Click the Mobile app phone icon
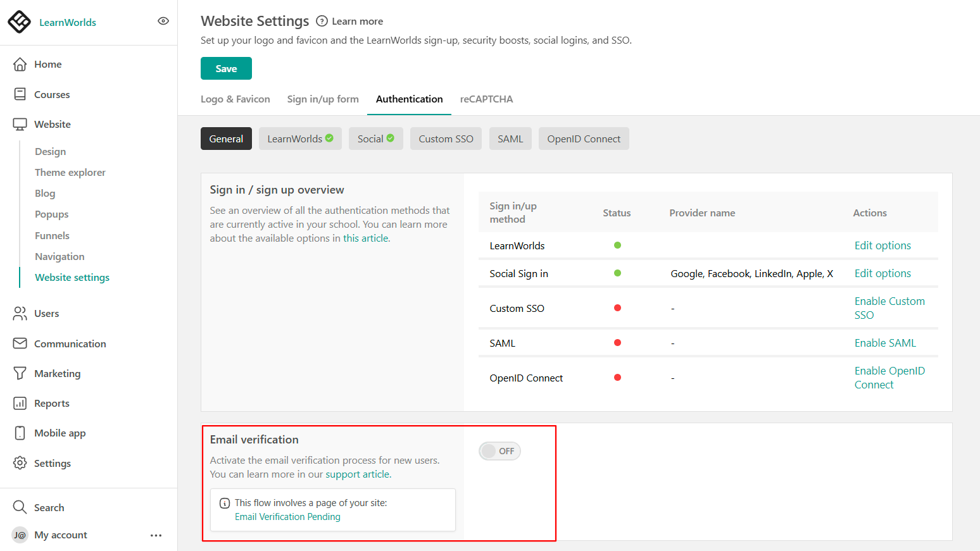The image size is (980, 551). click(20, 433)
